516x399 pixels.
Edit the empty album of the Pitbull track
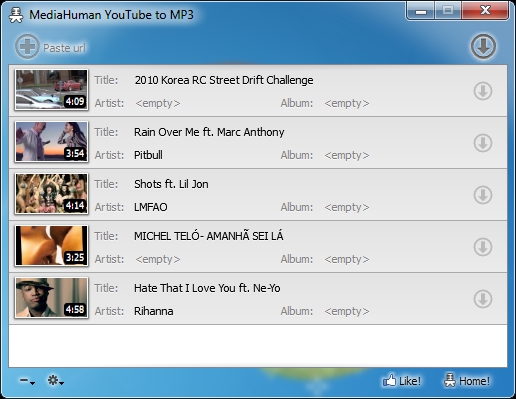[347, 155]
